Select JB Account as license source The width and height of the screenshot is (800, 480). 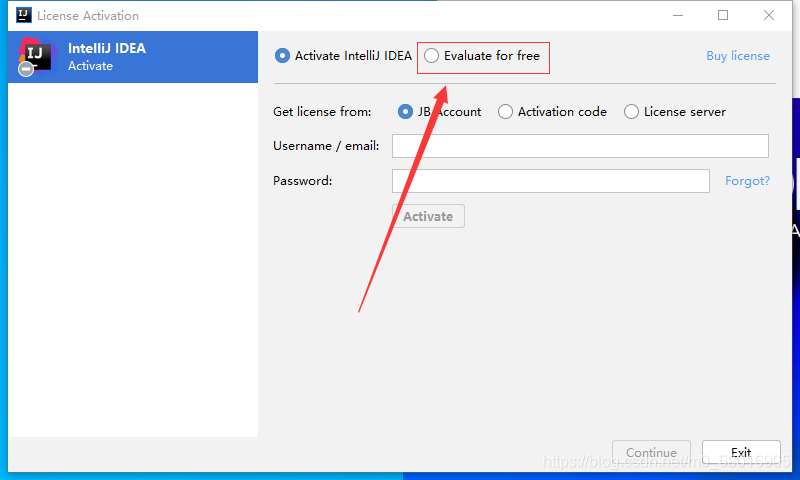coord(405,112)
